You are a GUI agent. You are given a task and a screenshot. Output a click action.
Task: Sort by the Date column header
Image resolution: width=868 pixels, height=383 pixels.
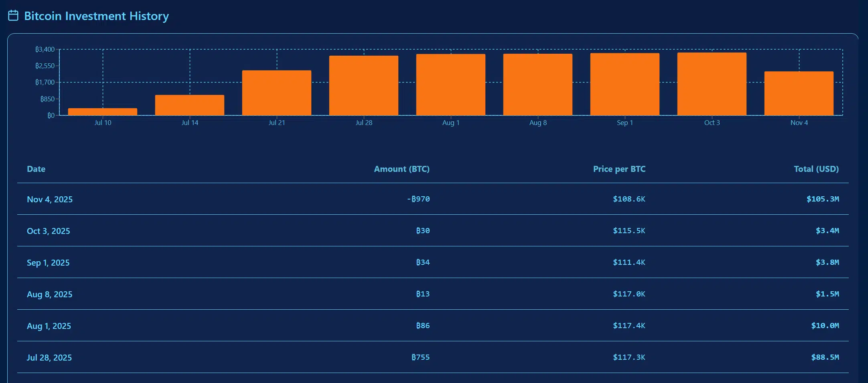point(36,169)
